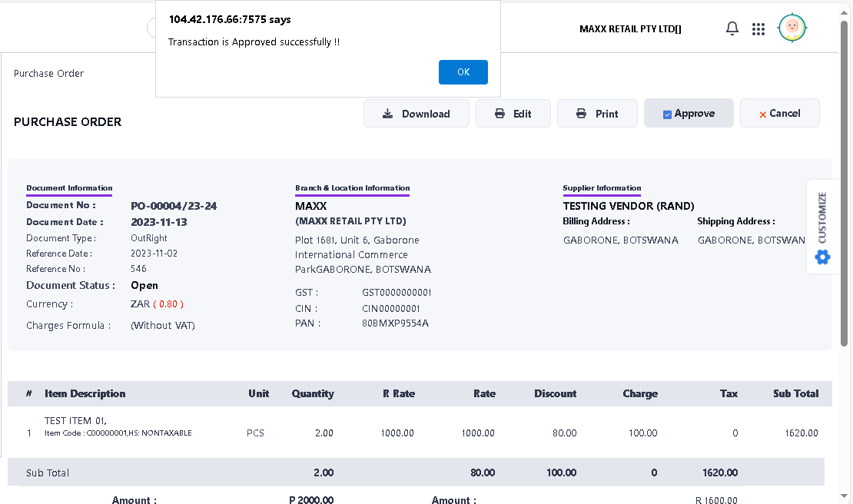Screen dimensions: 853x504
Task: Open the apps grid menu
Action: (758, 29)
